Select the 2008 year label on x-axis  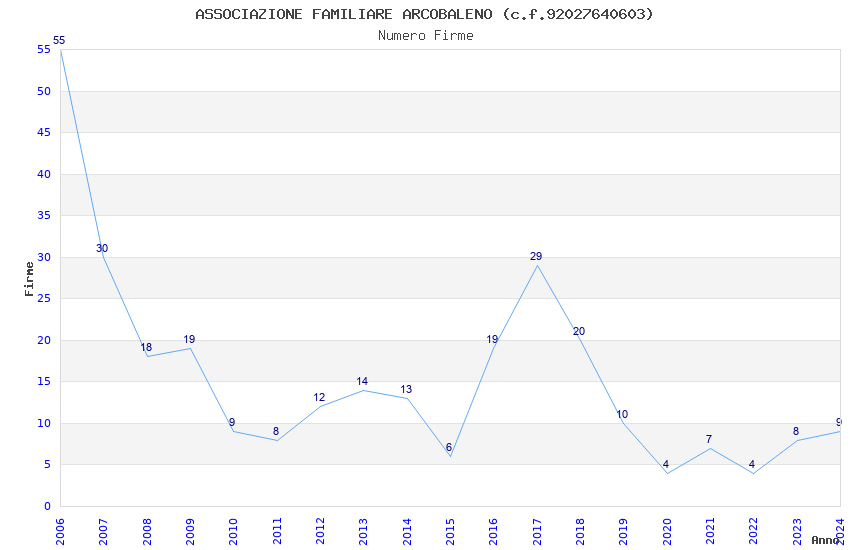(x=146, y=532)
